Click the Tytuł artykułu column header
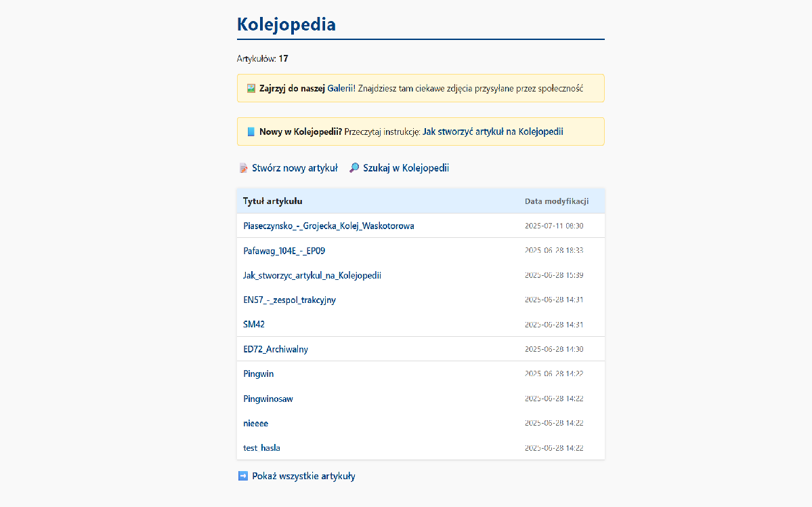Viewport: 812px width, 507px height. 273,201
